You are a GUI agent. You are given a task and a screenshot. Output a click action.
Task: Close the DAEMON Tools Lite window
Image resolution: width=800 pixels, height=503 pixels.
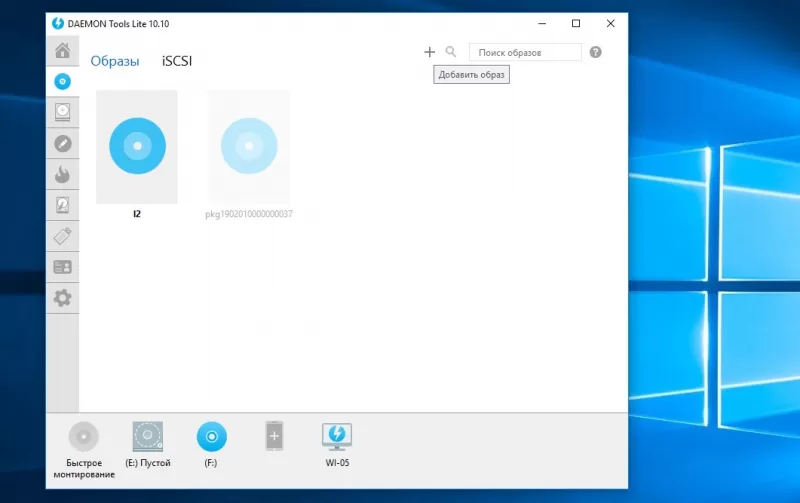coord(611,23)
